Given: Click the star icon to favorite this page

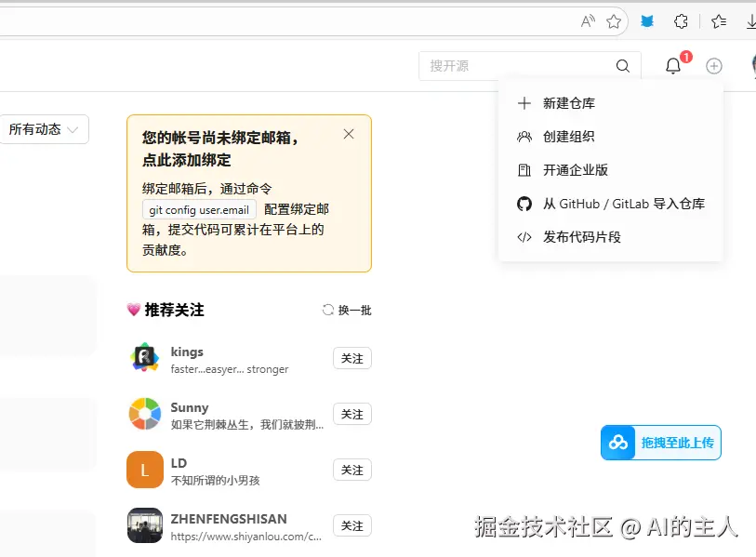Looking at the screenshot, I should [614, 21].
